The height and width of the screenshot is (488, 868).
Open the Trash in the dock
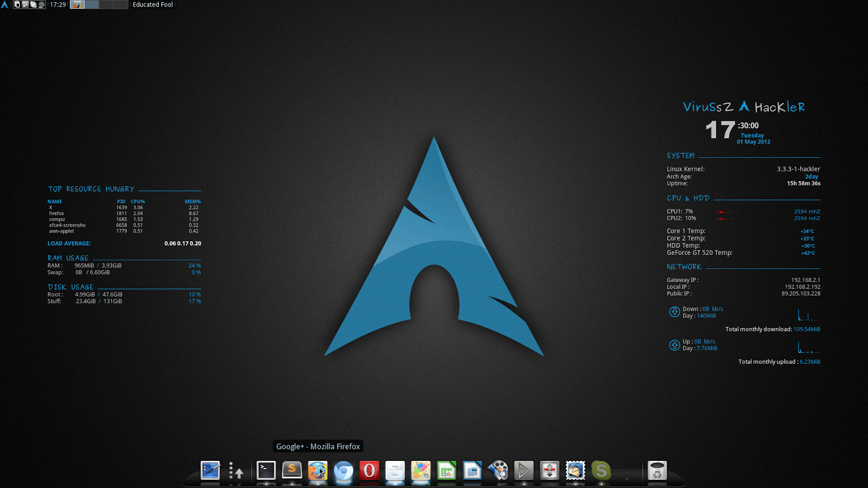[657, 471]
